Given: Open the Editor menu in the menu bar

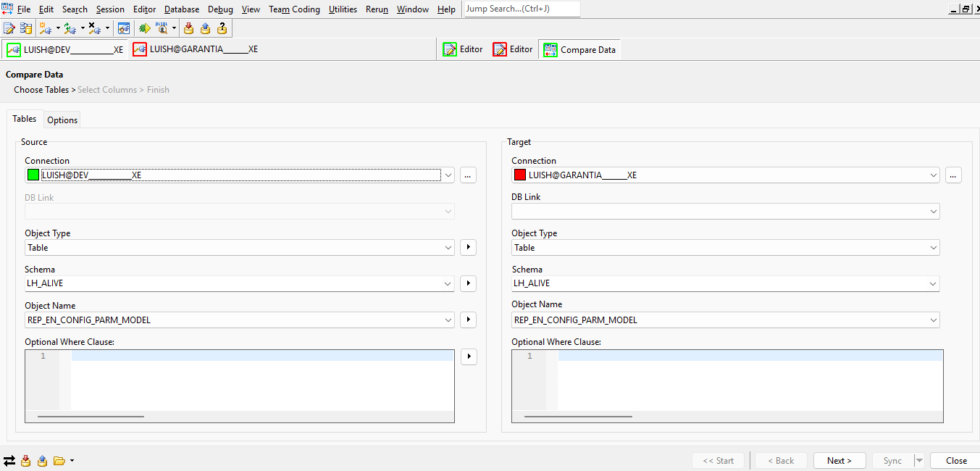Looking at the screenshot, I should click(144, 9).
